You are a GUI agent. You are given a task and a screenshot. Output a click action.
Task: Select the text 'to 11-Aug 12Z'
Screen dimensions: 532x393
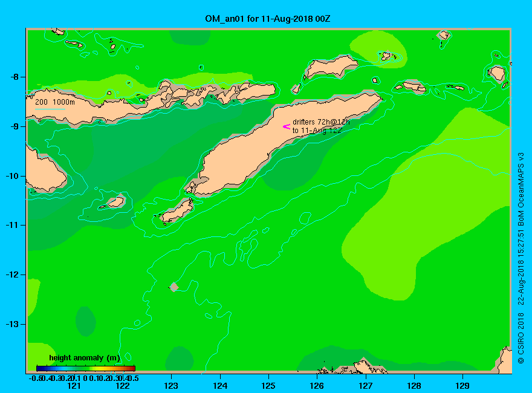317,131
